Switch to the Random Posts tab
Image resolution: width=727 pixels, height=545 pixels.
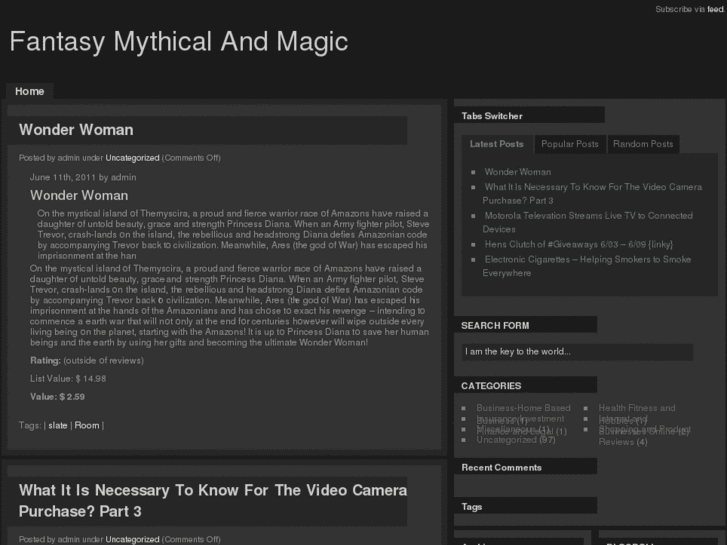[643, 144]
